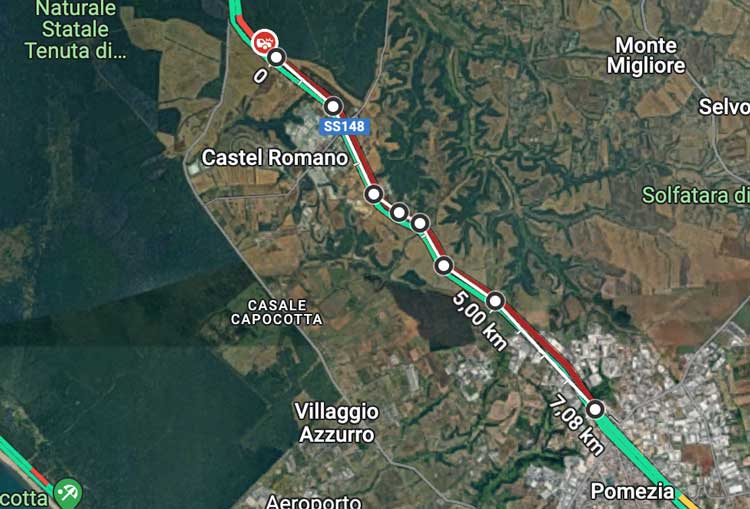Select the waypoint just above the SS148 badge
This screenshot has width=750, height=509.
coord(333,106)
